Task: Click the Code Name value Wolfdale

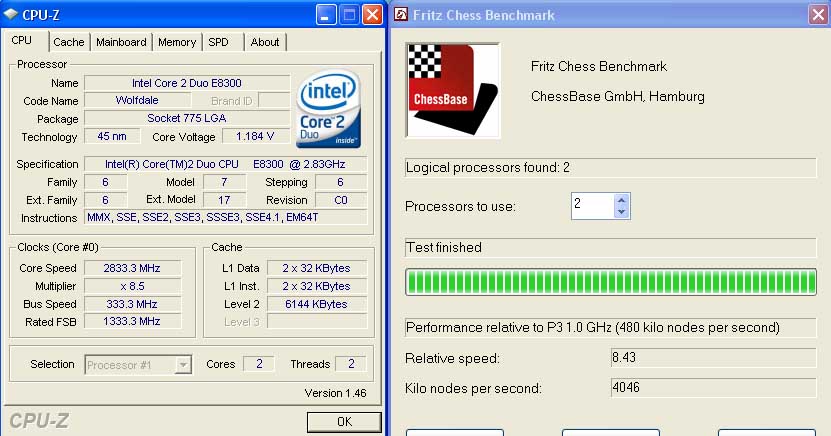Action: [x=137, y=100]
